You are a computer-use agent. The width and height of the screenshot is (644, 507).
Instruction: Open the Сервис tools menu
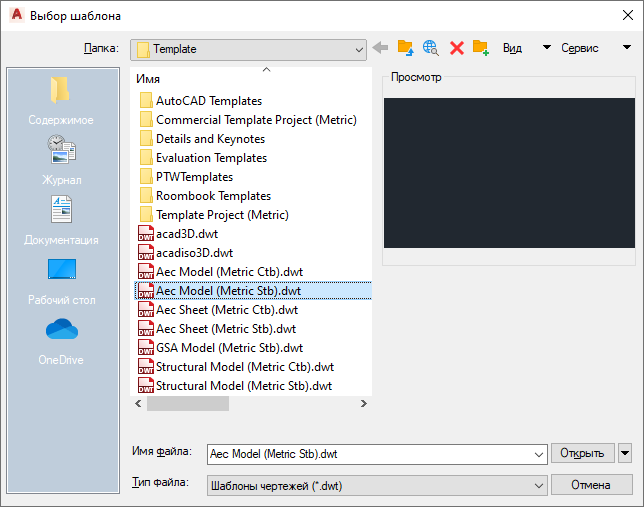[x=580, y=48]
